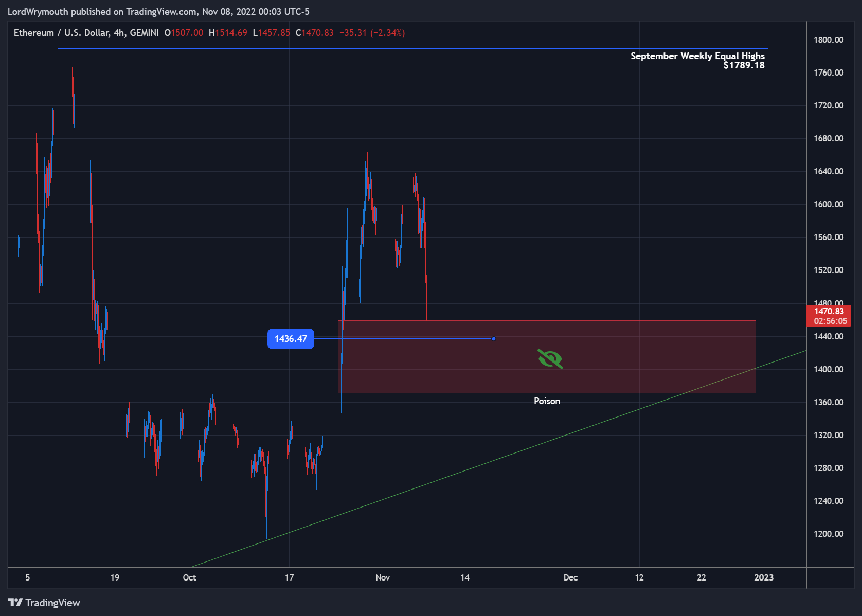Click the green hidden-eye icon in red zone
This screenshot has height=616, width=862.
(x=550, y=358)
